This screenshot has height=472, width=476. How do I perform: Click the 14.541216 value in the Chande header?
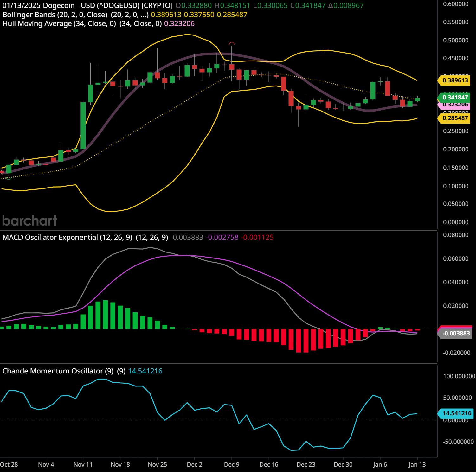click(x=145, y=371)
